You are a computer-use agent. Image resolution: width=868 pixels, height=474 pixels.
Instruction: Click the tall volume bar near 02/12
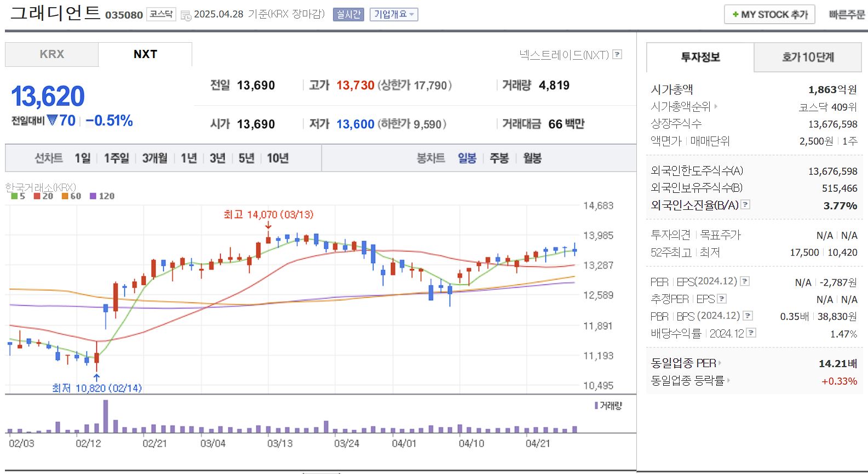point(106,416)
